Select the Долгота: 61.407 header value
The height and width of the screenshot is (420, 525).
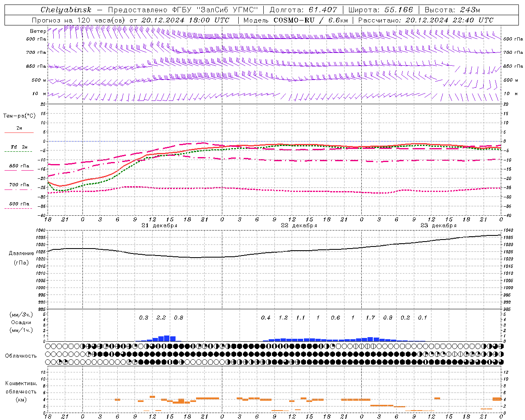tap(304, 10)
